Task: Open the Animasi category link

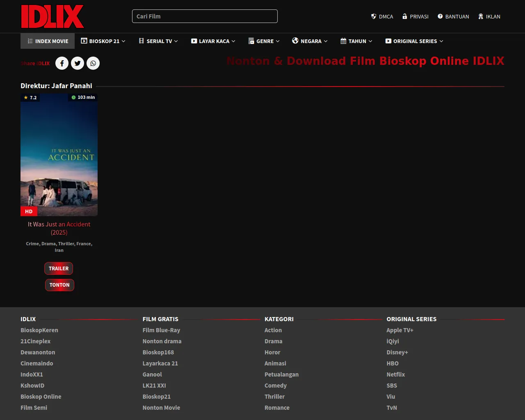Action: 276,363
